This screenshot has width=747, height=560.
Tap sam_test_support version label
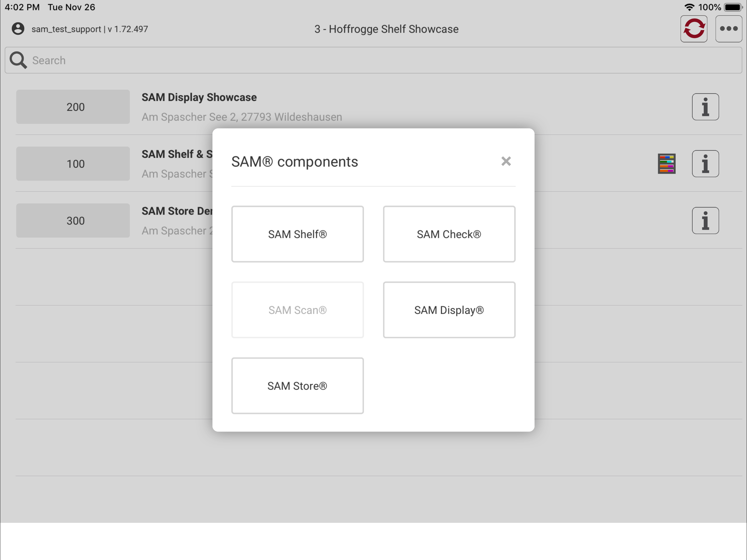(89, 29)
